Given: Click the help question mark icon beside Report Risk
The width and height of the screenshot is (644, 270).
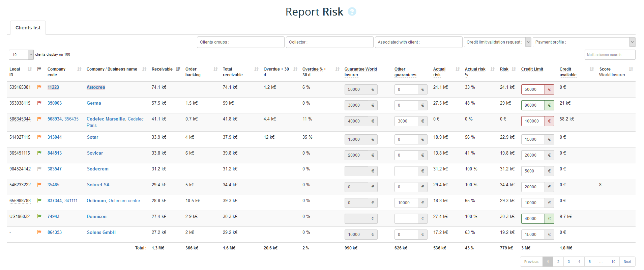Looking at the screenshot, I should pyautogui.click(x=352, y=12).
